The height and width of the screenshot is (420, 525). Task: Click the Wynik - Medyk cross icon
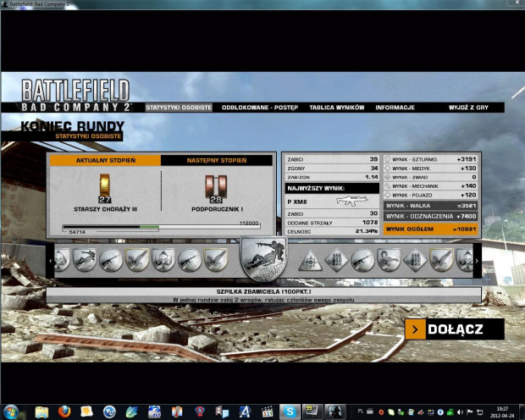pos(387,169)
